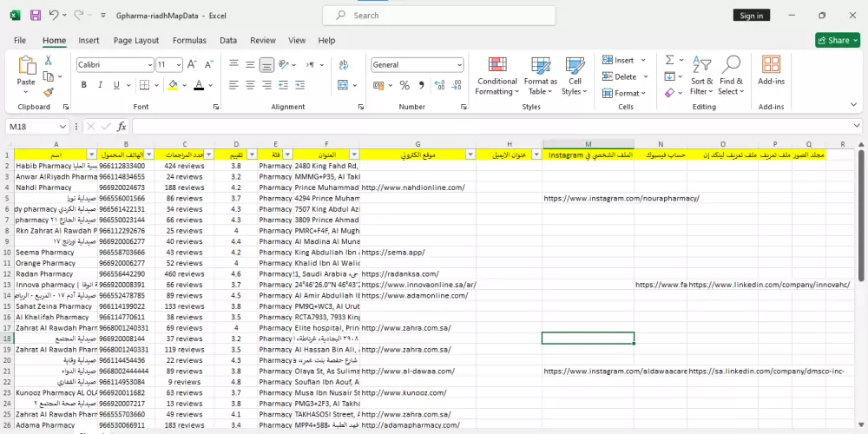Apply the yellow Fill Color swatch

click(173, 85)
